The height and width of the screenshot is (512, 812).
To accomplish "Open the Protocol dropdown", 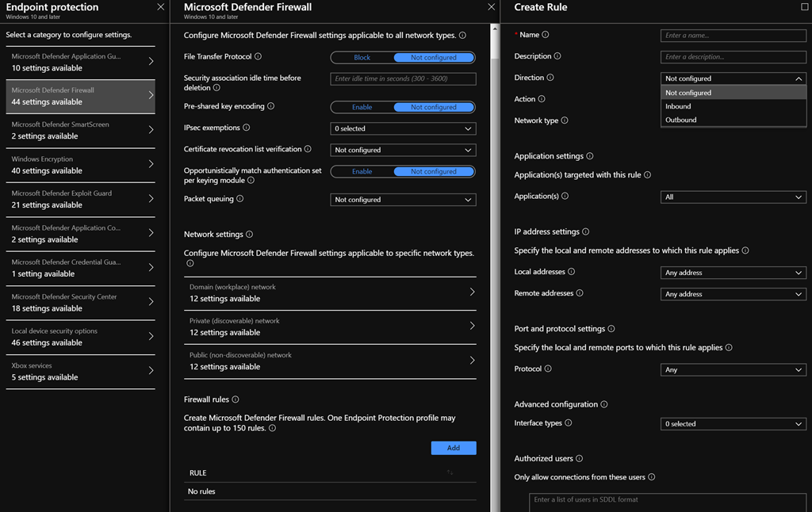I will pos(733,369).
